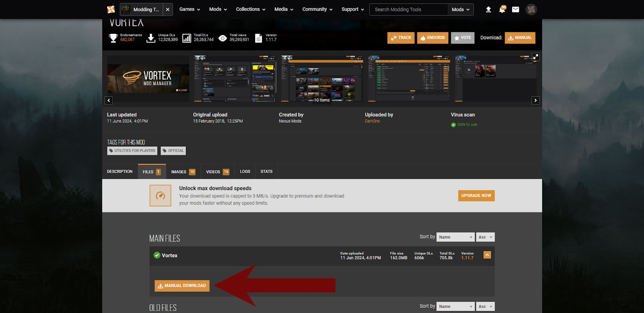Endorse the Vortex mod
The image size is (644, 313).
pos(433,38)
